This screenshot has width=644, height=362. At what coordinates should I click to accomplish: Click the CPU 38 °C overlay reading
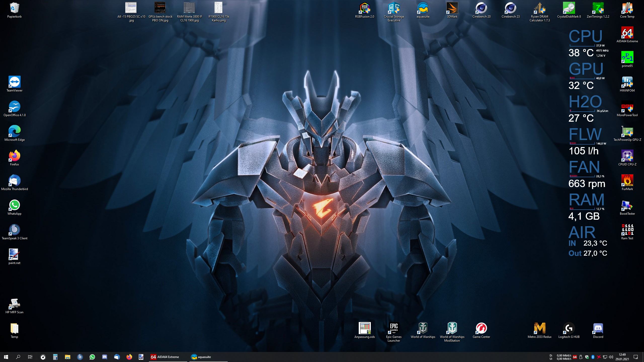[581, 53]
